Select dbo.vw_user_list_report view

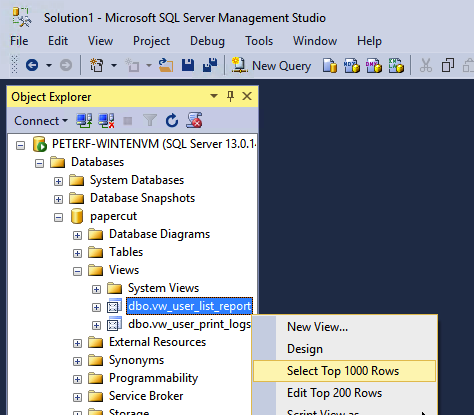point(189,306)
